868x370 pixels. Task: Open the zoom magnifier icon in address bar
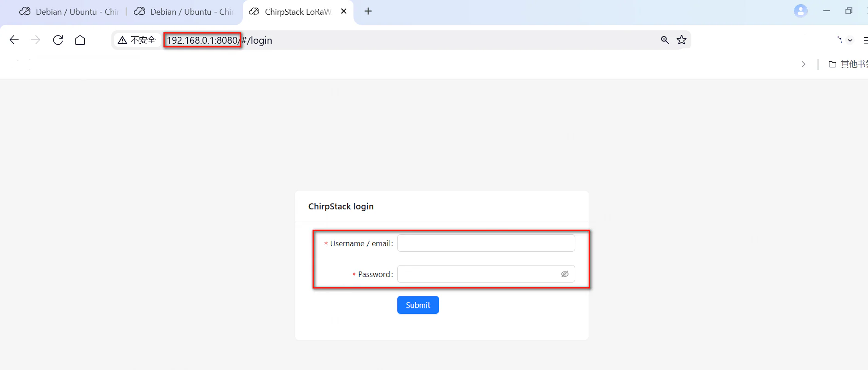[665, 40]
